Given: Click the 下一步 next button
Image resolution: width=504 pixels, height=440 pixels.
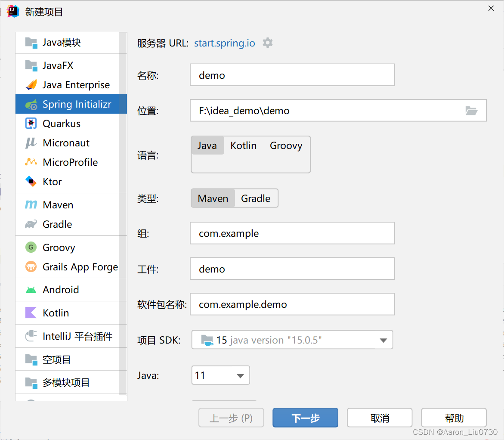Looking at the screenshot, I should click(305, 418).
